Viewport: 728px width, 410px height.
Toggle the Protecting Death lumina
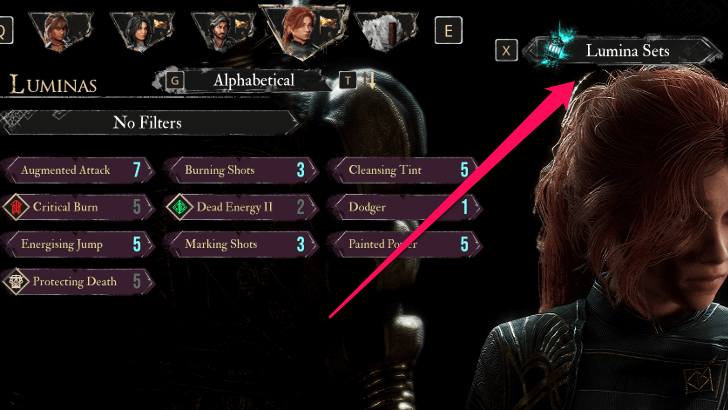click(79, 281)
